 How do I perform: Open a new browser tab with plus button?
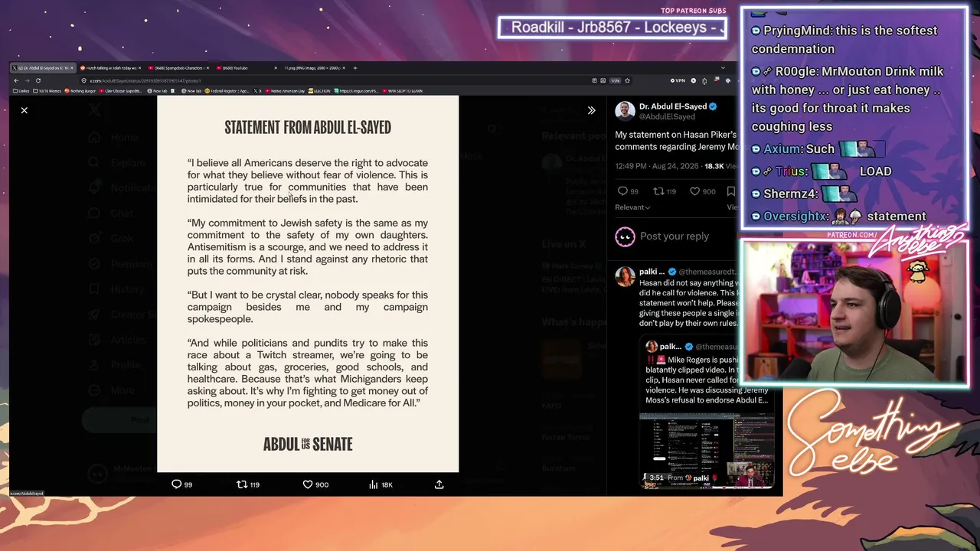(355, 68)
